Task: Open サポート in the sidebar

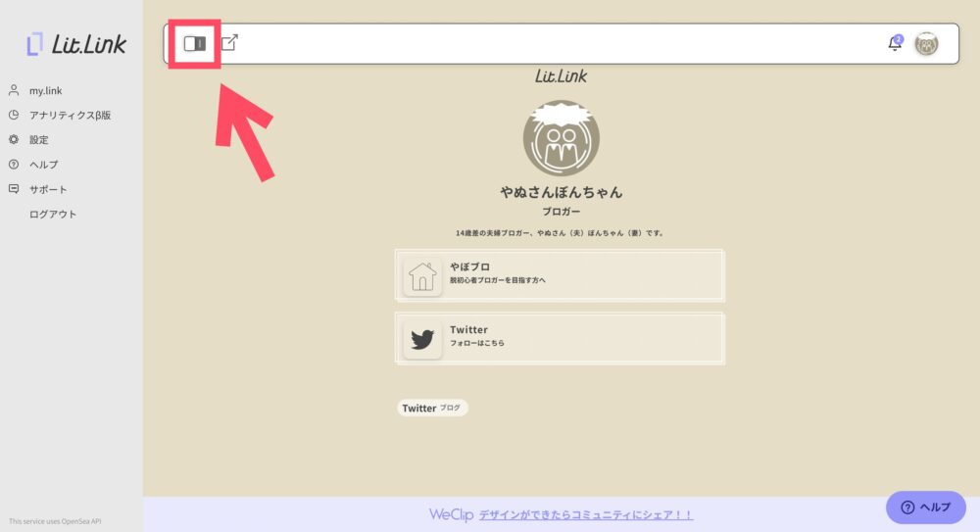Action: pyautogui.click(x=48, y=189)
